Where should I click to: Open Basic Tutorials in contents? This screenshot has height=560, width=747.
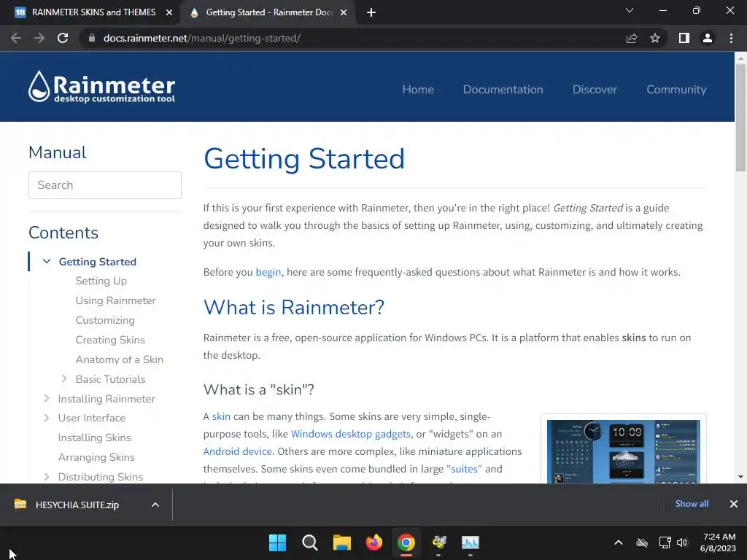click(111, 379)
